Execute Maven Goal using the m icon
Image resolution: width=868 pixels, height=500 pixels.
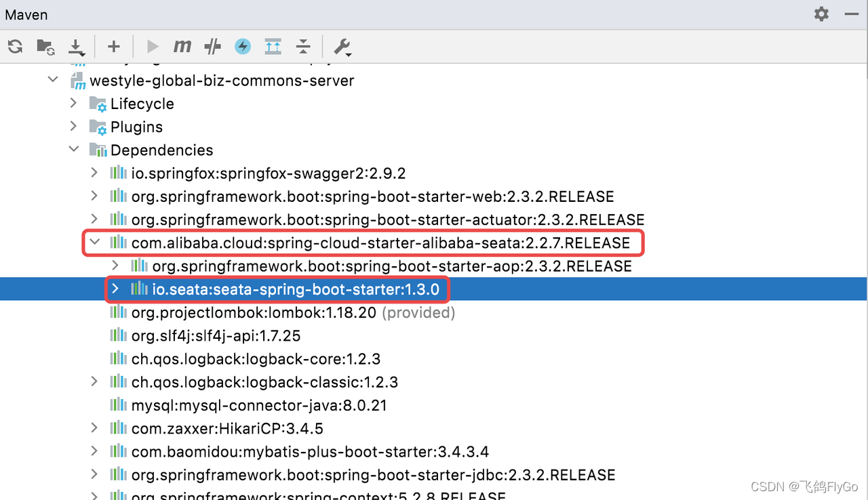pos(182,46)
